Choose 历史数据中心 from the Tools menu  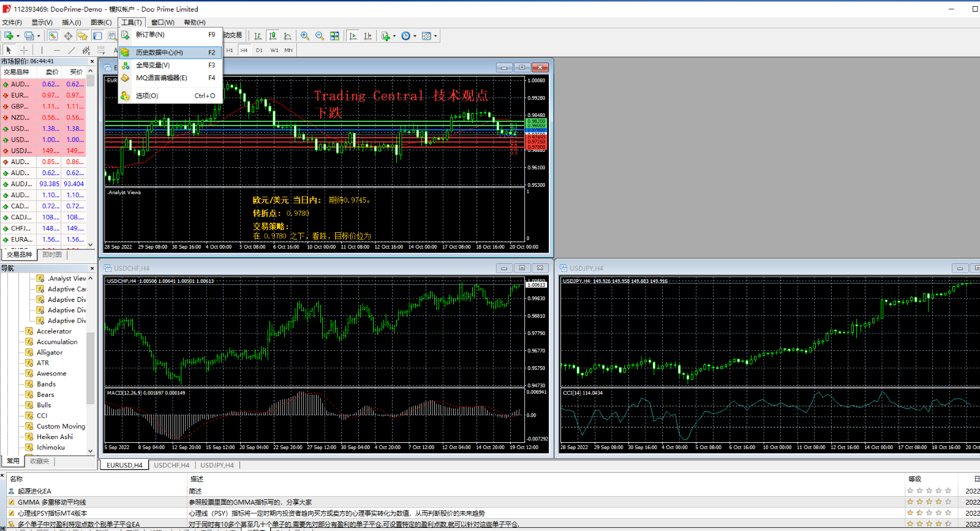coord(159,53)
